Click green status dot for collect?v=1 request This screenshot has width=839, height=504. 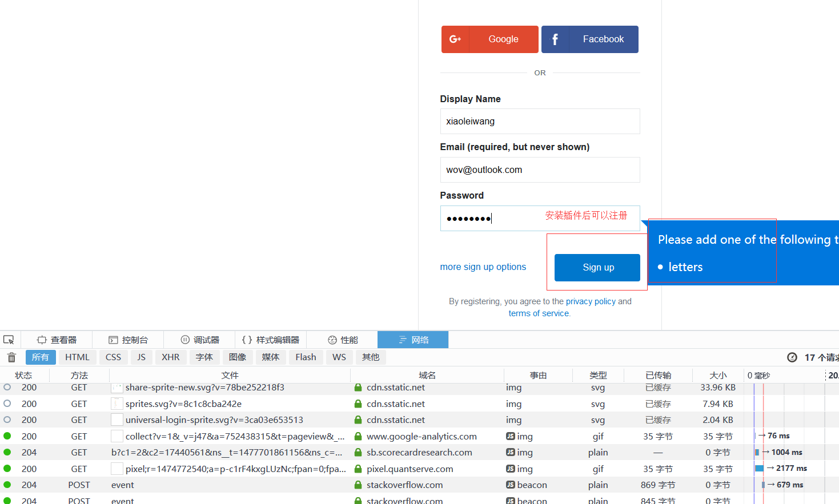click(x=7, y=436)
